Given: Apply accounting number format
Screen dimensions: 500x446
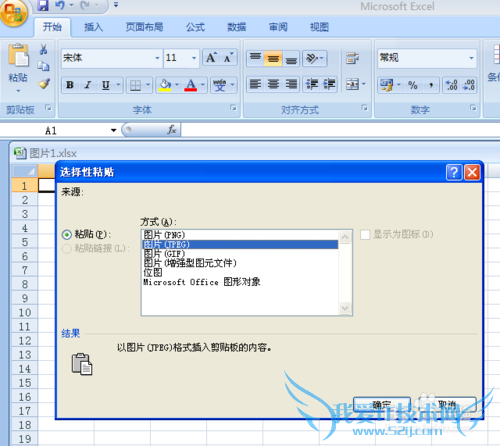Looking at the screenshot, I should [387, 85].
